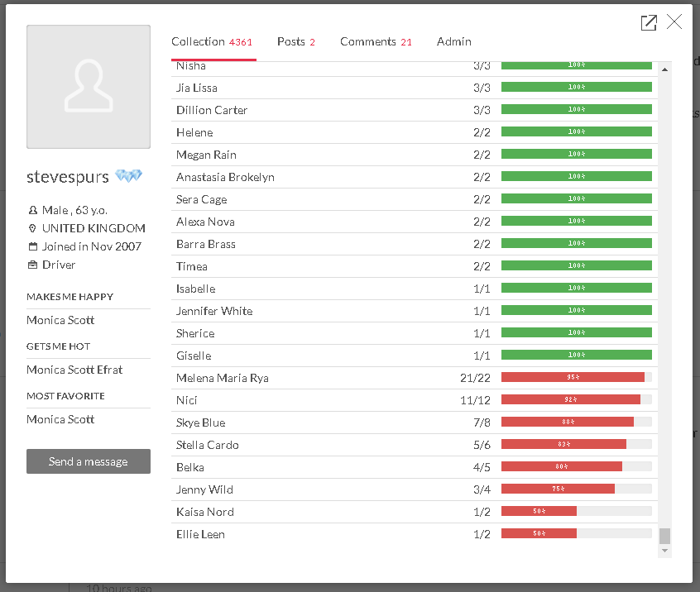
Task: Go to the Admin tab
Action: [x=453, y=42]
